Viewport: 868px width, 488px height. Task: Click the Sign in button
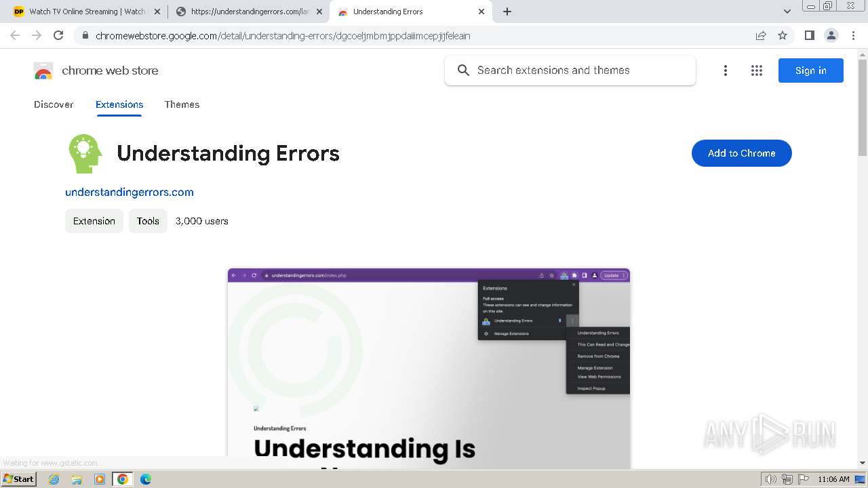point(811,70)
